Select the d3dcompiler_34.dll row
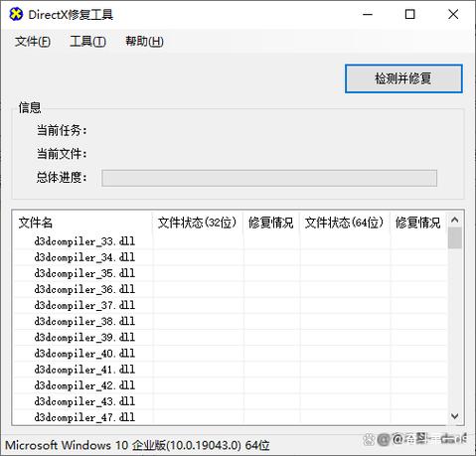Viewport: 476px width, 456px height. click(231, 257)
